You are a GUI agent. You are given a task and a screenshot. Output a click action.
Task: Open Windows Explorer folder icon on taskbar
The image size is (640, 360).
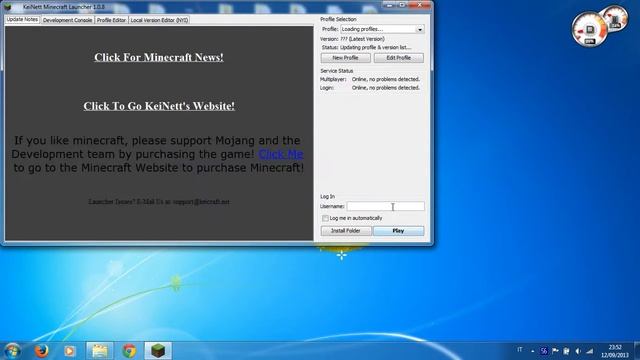(x=100, y=351)
